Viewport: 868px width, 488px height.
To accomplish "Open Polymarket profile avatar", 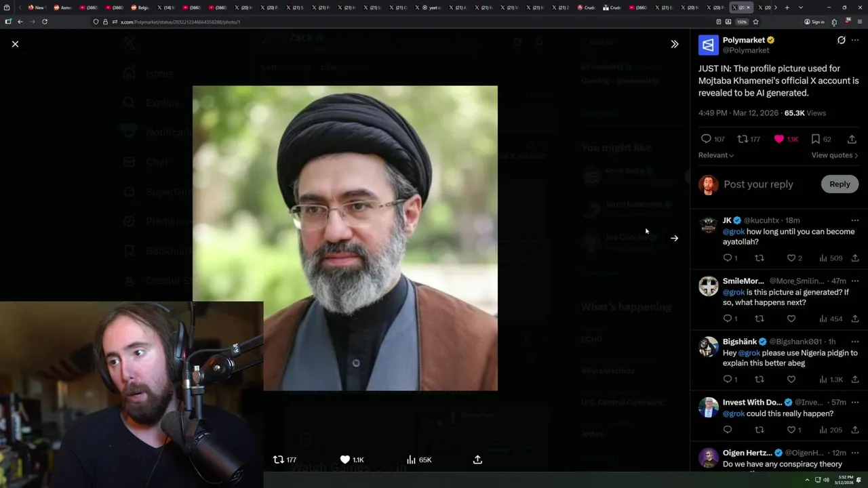I will pyautogui.click(x=708, y=45).
